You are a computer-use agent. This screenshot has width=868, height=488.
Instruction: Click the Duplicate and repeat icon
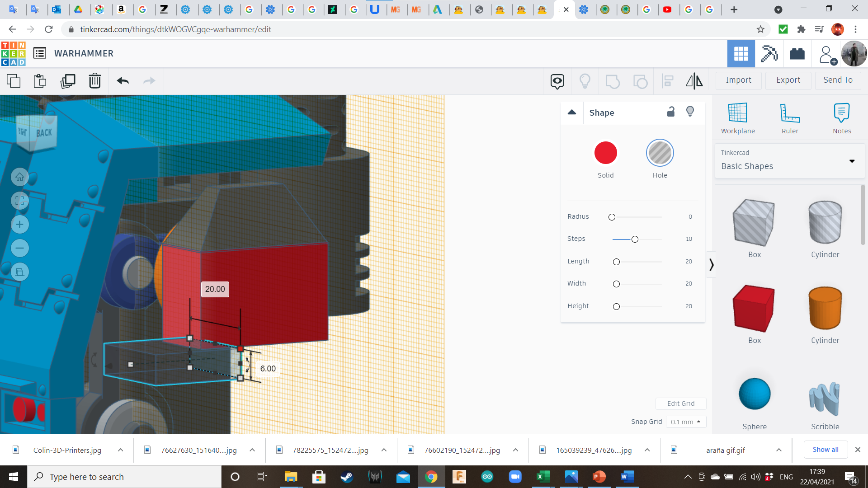coord(68,81)
